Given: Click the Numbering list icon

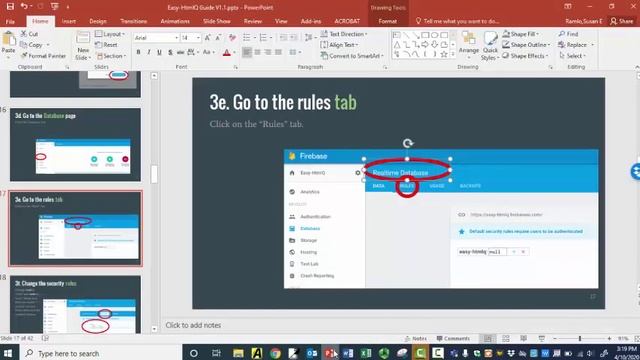Looking at the screenshot, I should point(263,38).
